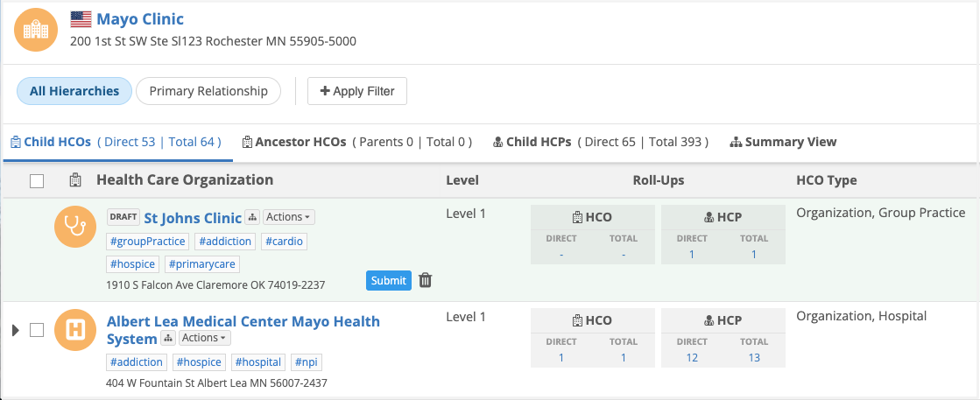Expand the Albert Lea Medical Center row
Image resolution: width=980 pixels, height=400 pixels.
[x=15, y=330]
